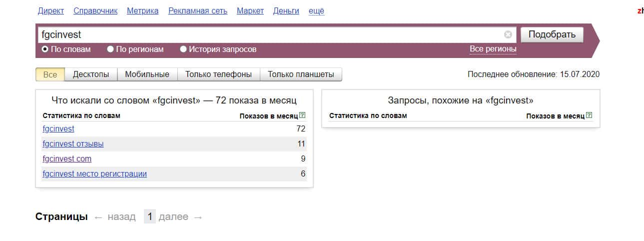The image size is (644, 241).
Task: Open the 'fgcinvest отзывы' query link
Action: tap(73, 144)
